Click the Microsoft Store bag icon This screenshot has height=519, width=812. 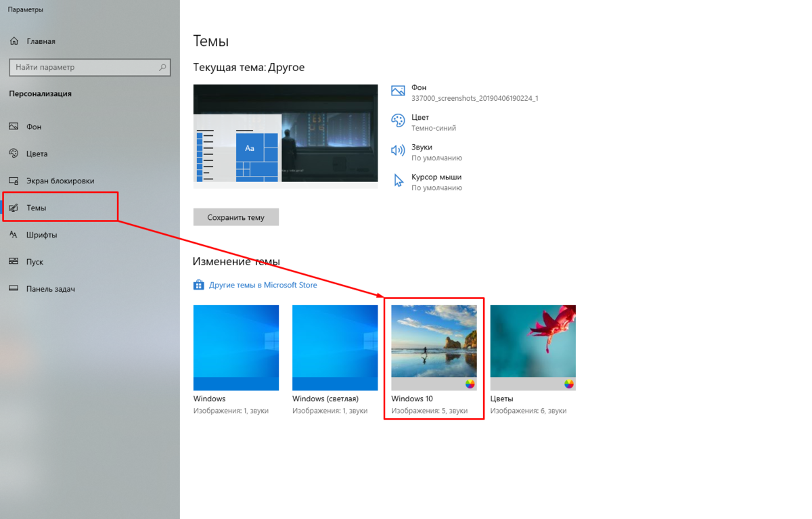(x=198, y=285)
